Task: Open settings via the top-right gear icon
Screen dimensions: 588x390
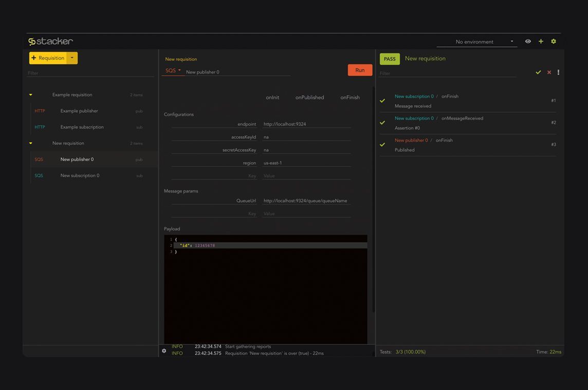Action: 554,41
